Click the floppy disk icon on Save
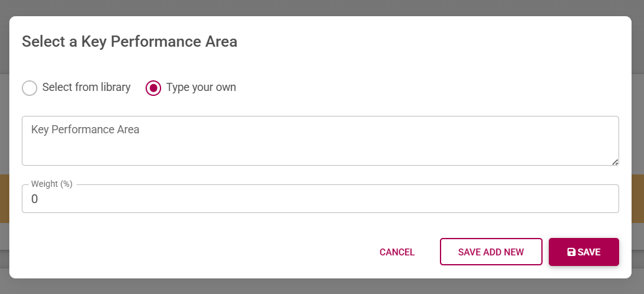The image size is (644, 294). (571, 252)
